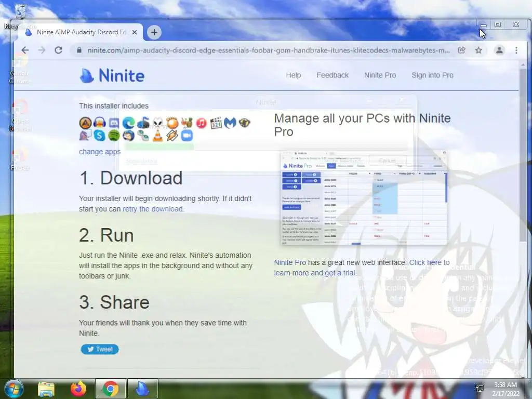Click the Pidgin app icon

click(86, 136)
